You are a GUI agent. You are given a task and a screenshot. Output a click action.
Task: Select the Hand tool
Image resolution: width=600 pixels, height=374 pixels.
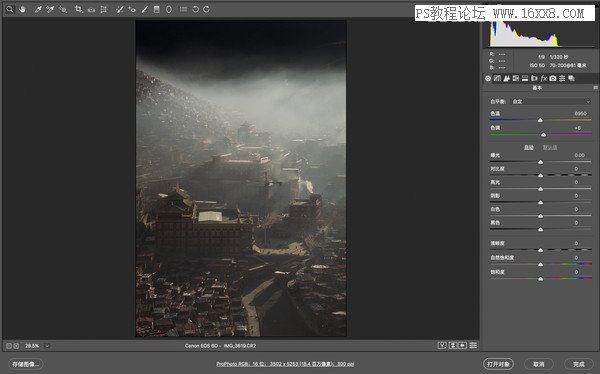(23, 9)
